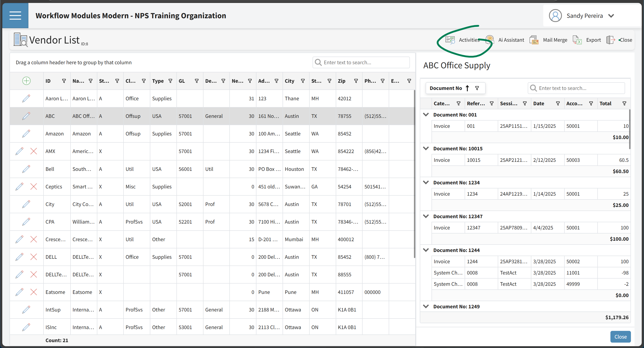Click the green add-vendor plus icon

(x=26, y=81)
